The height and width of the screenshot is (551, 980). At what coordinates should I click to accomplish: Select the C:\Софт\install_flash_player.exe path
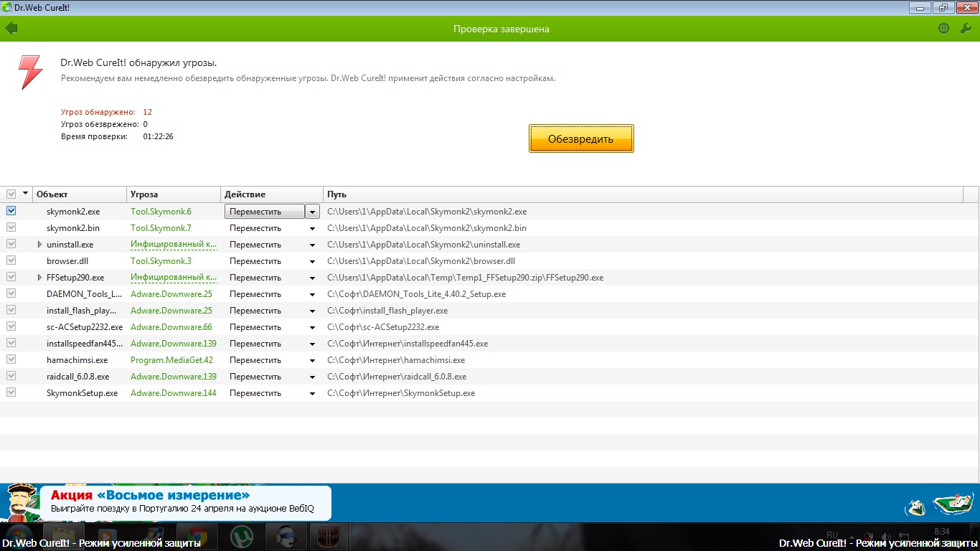click(x=387, y=311)
